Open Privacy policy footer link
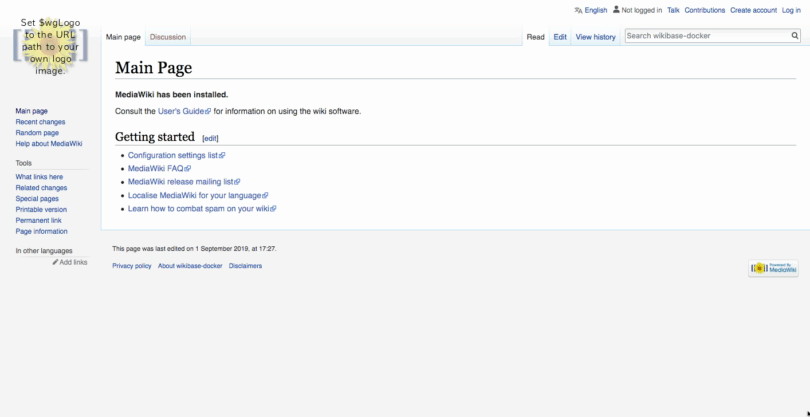This screenshot has width=810, height=417. pyautogui.click(x=132, y=266)
